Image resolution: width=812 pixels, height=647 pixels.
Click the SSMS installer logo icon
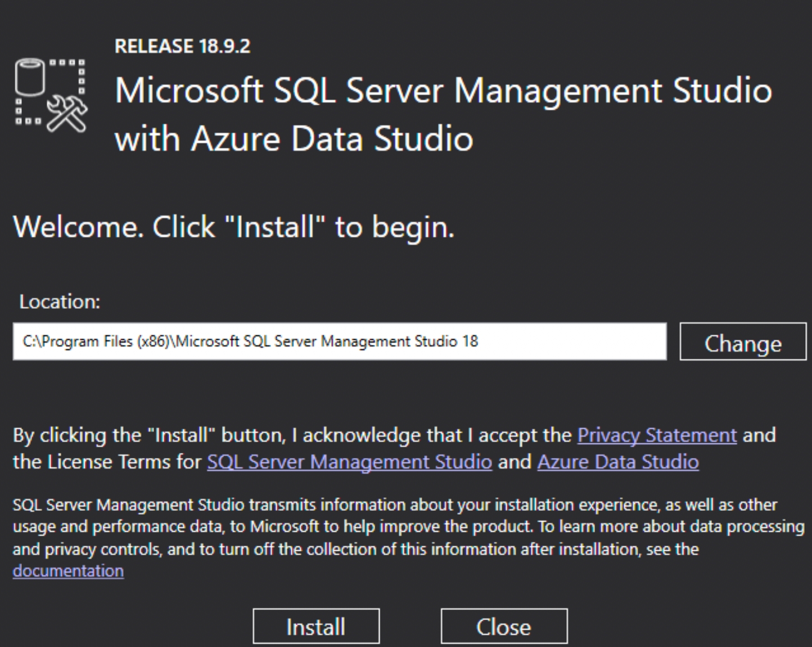click(x=51, y=95)
